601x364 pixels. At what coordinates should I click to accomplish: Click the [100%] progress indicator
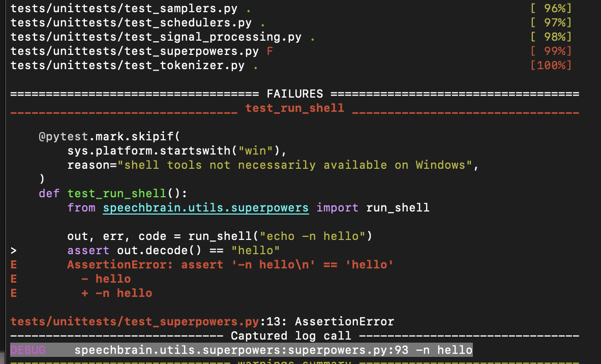551,65
